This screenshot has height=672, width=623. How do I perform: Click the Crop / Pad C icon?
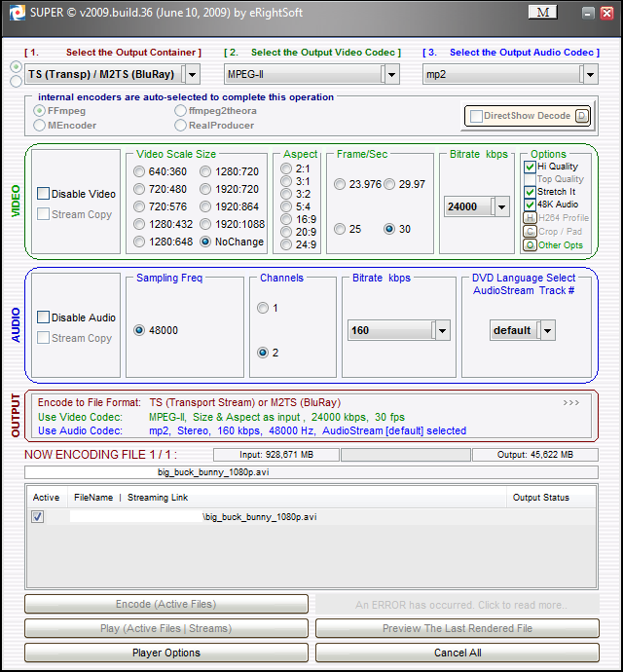click(530, 232)
